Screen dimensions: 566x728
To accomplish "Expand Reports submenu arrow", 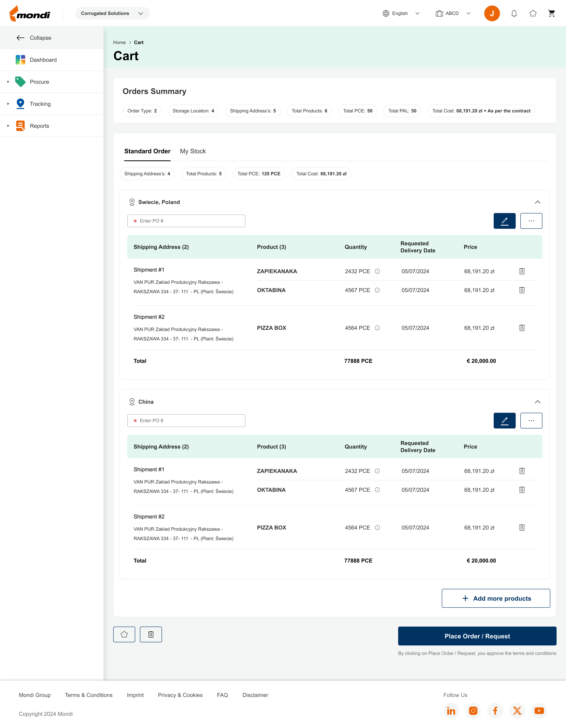I will click(8, 126).
